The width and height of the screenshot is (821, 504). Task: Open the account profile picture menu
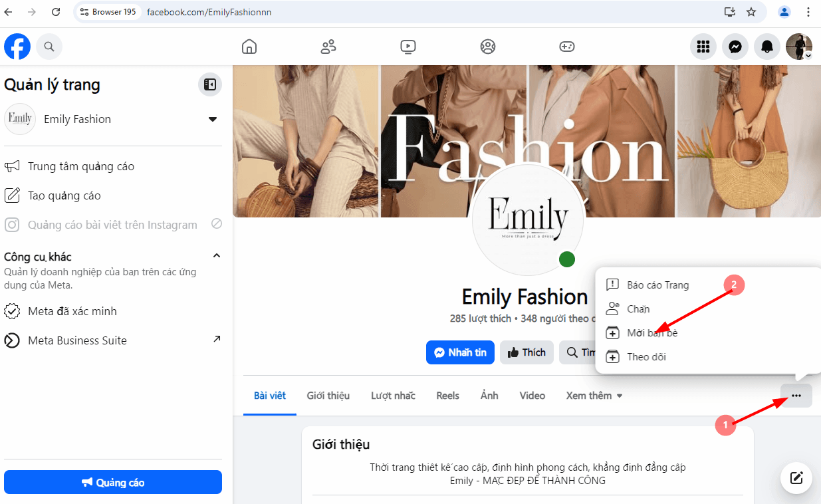coord(799,47)
